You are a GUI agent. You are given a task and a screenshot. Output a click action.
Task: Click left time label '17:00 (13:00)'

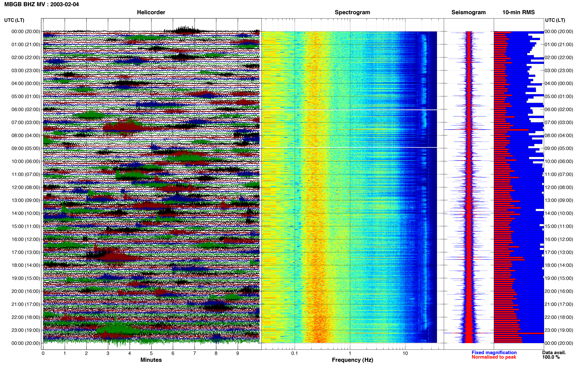(x=26, y=252)
